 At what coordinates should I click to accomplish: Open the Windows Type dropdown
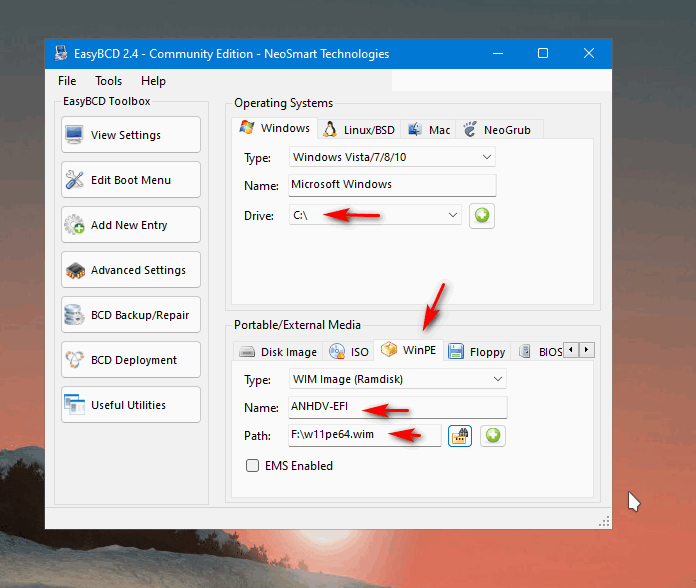[392, 157]
